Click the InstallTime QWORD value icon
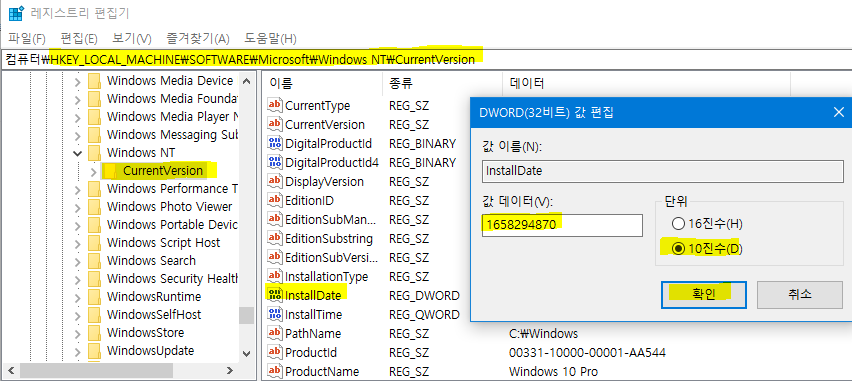The height and width of the screenshot is (381, 852). tap(275, 314)
